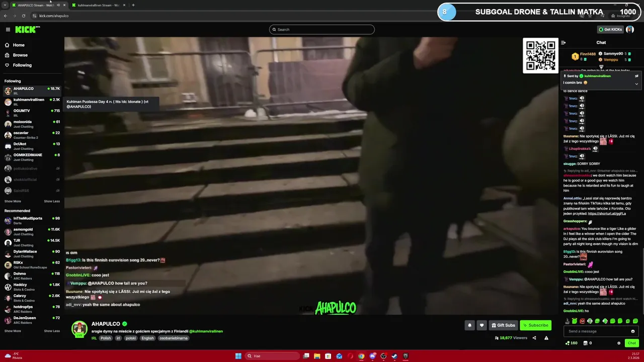Open DeJenQueen recommended channel
Screen dimensions: 644x362
[x=32, y=320]
